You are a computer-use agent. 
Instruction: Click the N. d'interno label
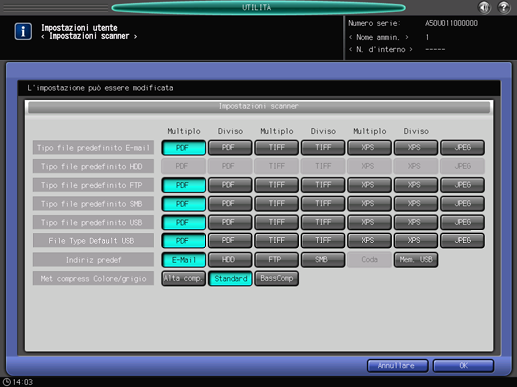(x=381, y=50)
